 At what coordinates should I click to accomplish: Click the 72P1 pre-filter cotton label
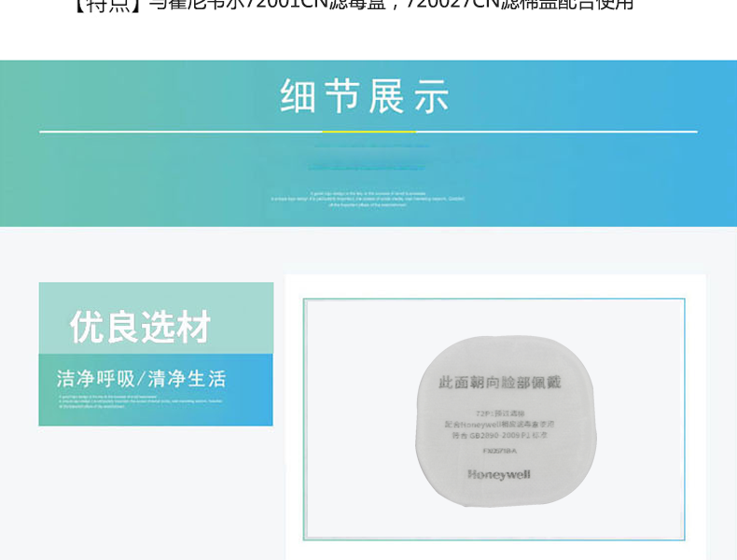click(x=499, y=412)
